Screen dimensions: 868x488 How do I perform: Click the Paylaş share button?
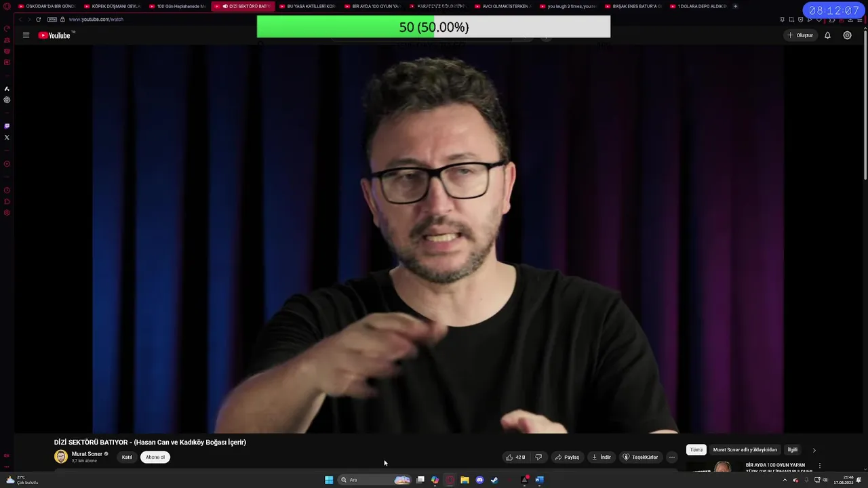pos(567,457)
